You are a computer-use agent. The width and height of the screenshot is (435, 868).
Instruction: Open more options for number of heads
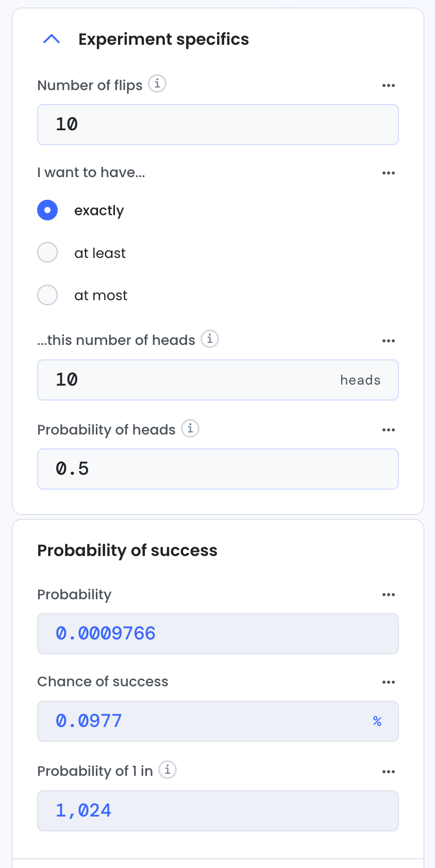pos(389,341)
